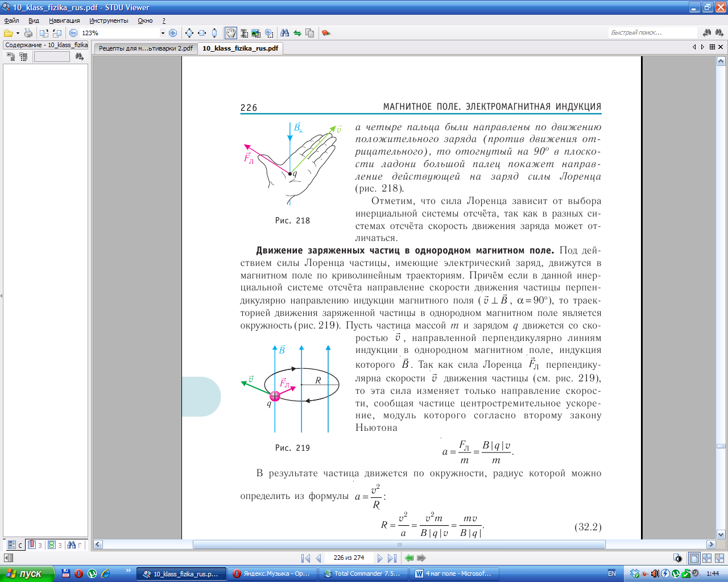Click the vertical scrollbar down arrow

point(721,534)
